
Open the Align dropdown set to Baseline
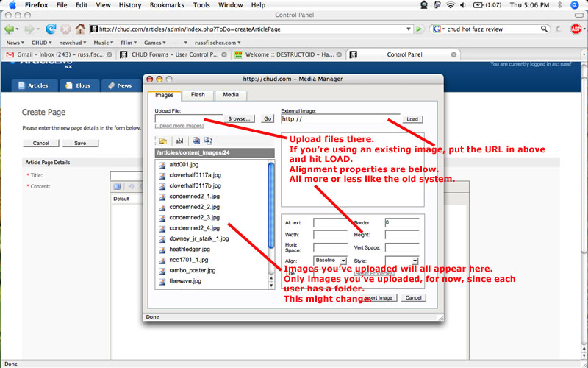(x=331, y=260)
